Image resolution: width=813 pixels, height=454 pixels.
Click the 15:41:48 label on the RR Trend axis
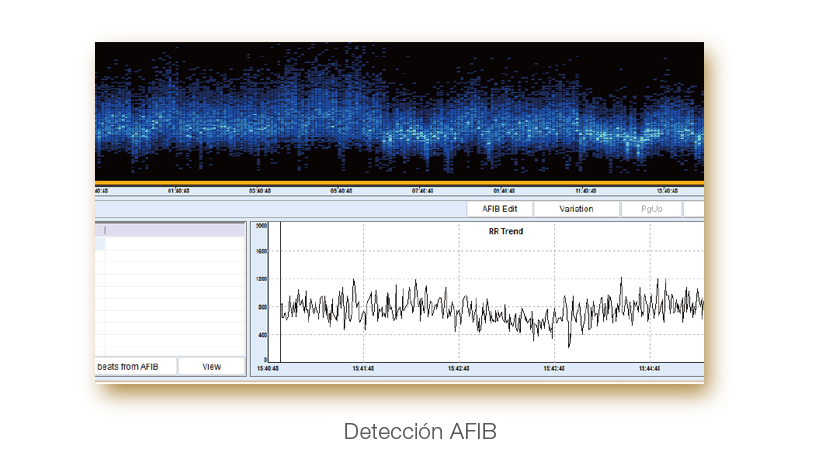(363, 369)
